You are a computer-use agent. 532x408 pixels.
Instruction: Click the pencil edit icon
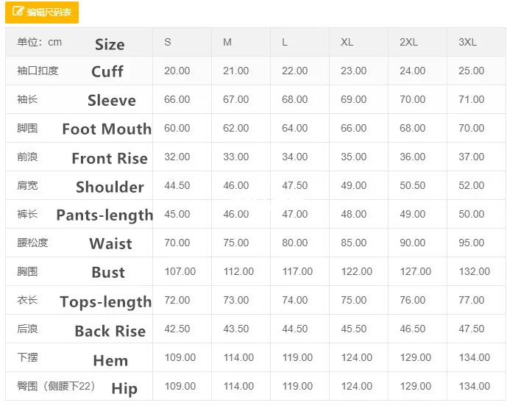[18, 12]
